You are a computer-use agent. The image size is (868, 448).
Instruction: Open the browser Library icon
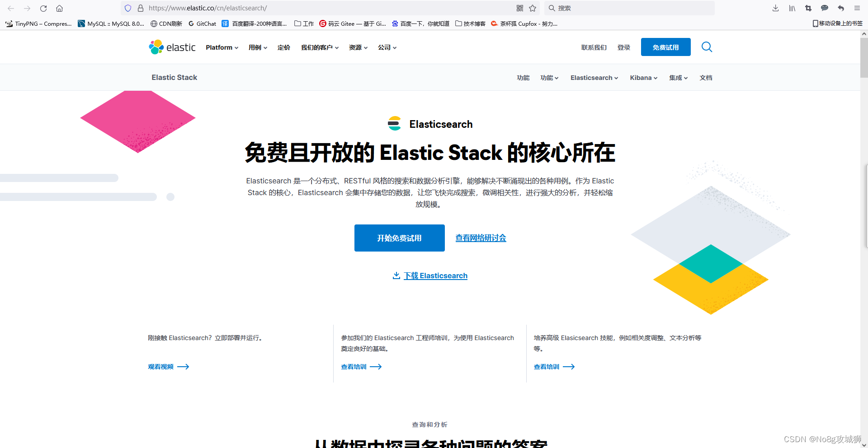(x=792, y=8)
